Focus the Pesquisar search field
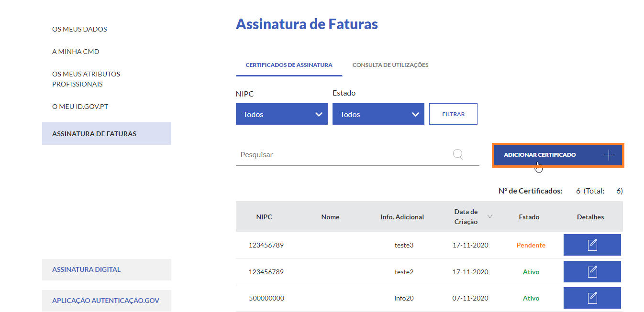Screen dimensions: 644x312 [x=342, y=155]
